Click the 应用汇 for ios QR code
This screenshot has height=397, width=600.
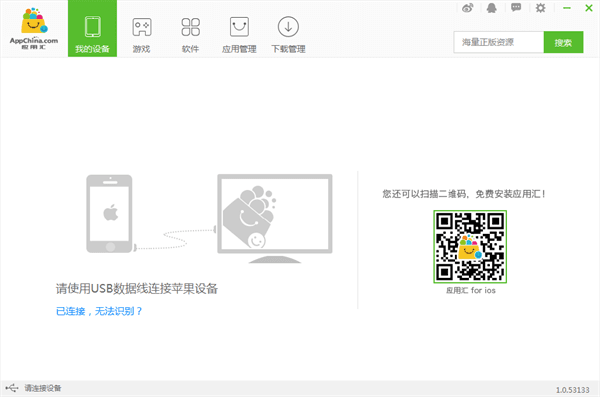tap(470, 247)
